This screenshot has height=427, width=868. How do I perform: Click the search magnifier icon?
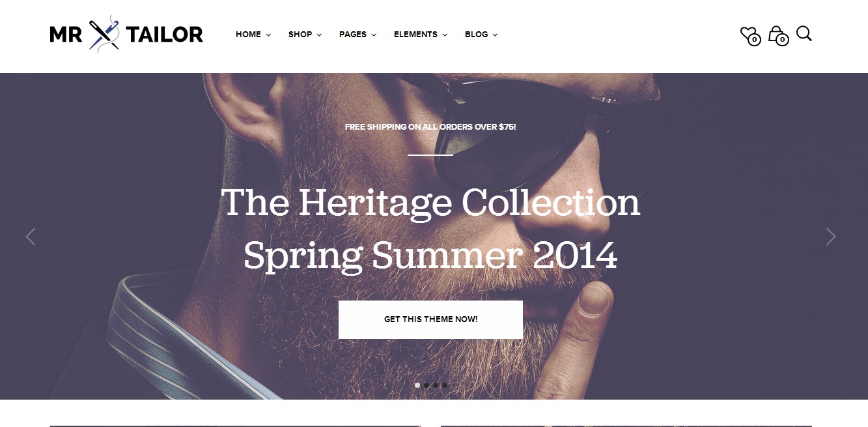coord(804,34)
